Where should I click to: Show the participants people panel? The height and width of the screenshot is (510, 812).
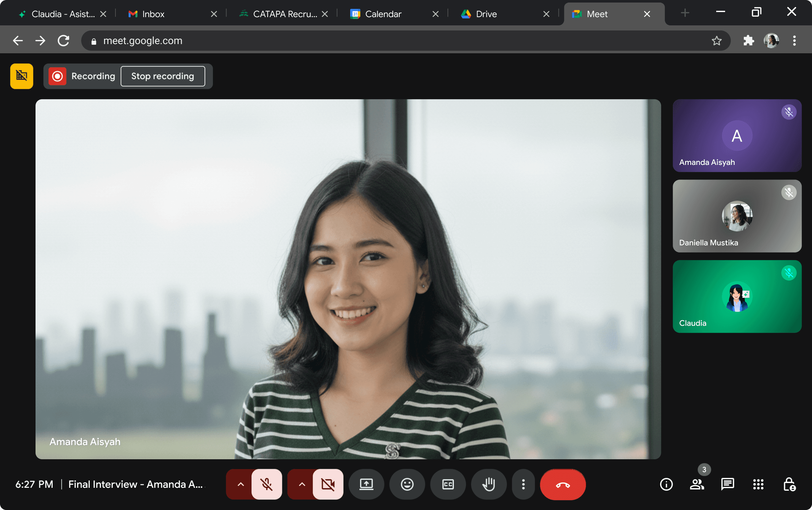pos(697,484)
